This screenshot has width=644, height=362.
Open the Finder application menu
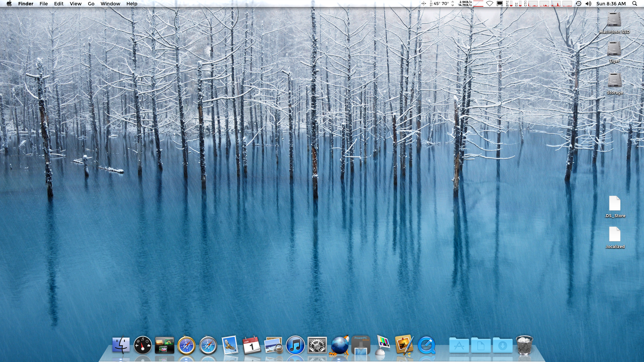(x=26, y=4)
